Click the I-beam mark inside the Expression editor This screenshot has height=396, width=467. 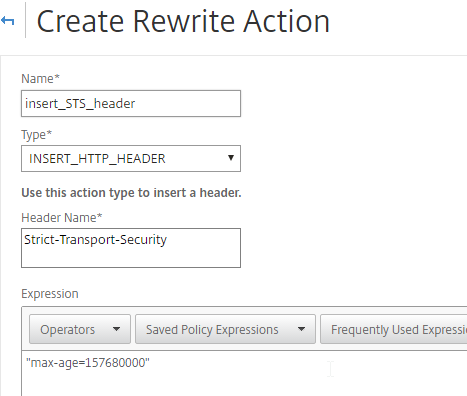[x=330, y=369]
